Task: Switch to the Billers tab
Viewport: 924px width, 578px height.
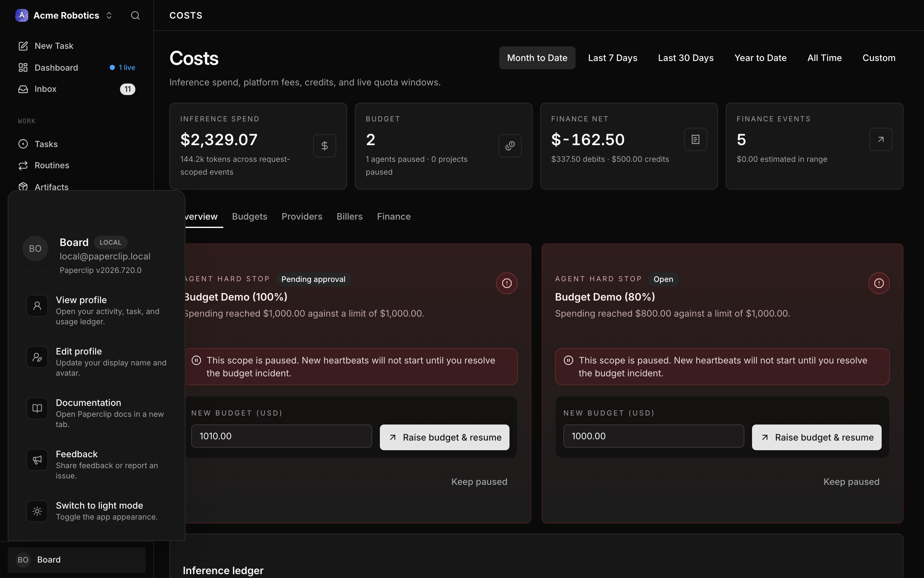Action: point(349,216)
